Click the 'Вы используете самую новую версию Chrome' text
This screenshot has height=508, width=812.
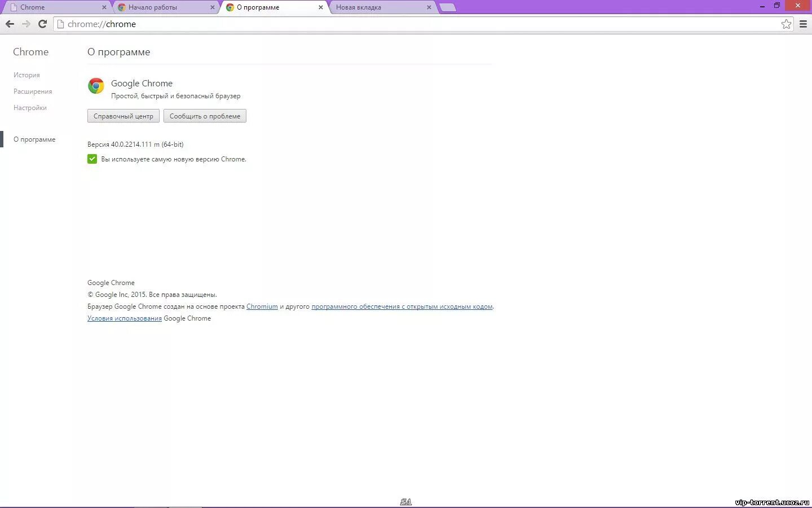[174, 159]
